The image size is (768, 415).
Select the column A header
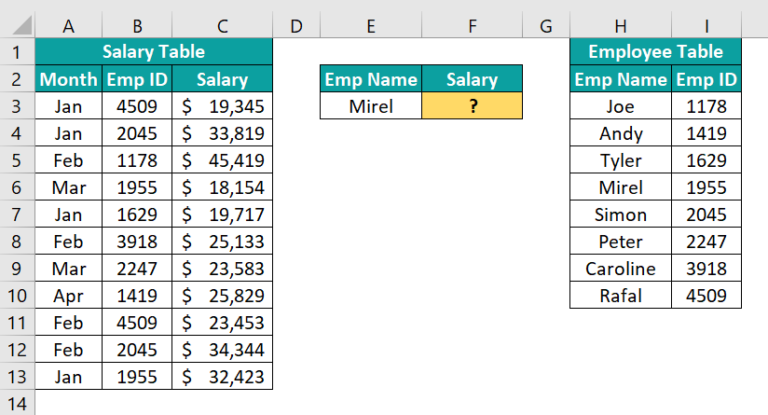tap(68, 25)
